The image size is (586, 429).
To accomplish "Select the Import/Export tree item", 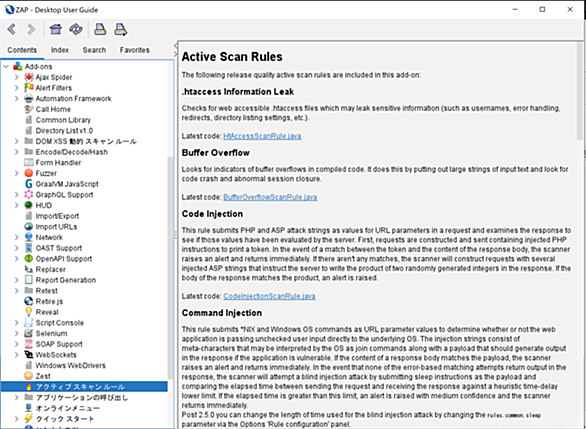I will (x=57, y=216).
